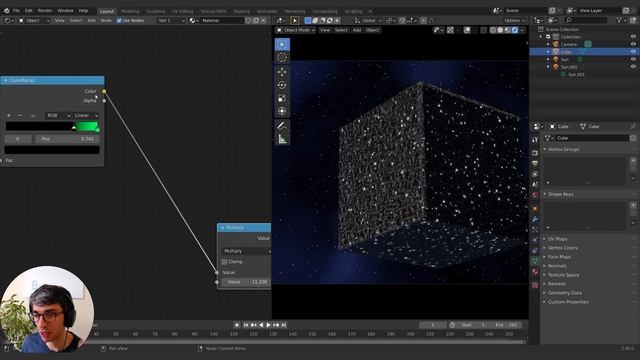Image resolution: width=640 pixels, height=360 pixels.
Task: Click the Options button in viewport header
Action: 514,20
